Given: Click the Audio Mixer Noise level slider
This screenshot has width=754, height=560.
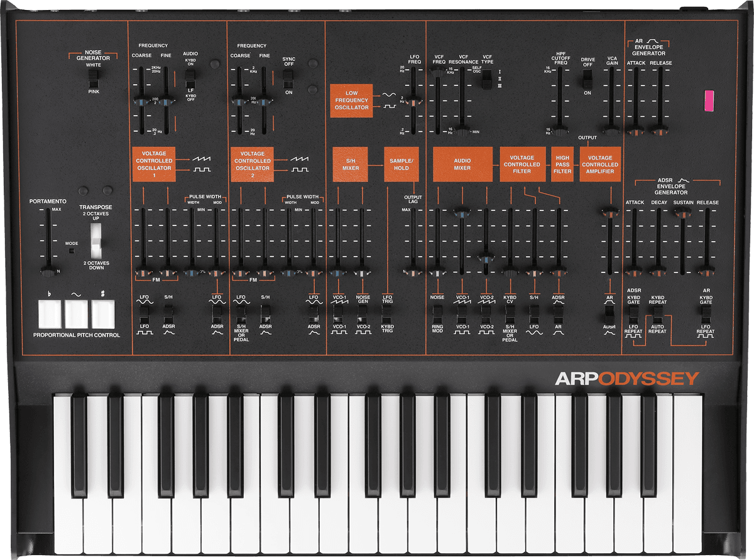Looking at the screenshot, I should tap(437, 242).
